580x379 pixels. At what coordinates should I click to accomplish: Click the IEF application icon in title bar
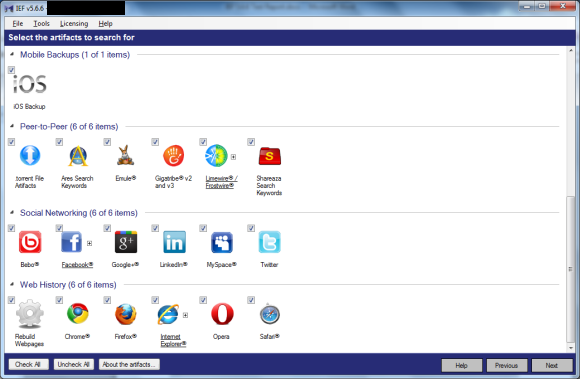pos(9,9)
